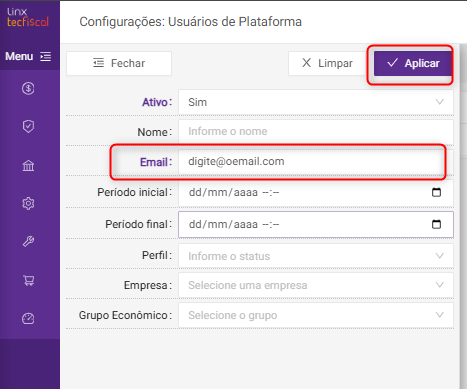Apply filters with the Aplicar button
Image resolution: width=467 pixels, height=389 pixels.
[x=413, y=63]
